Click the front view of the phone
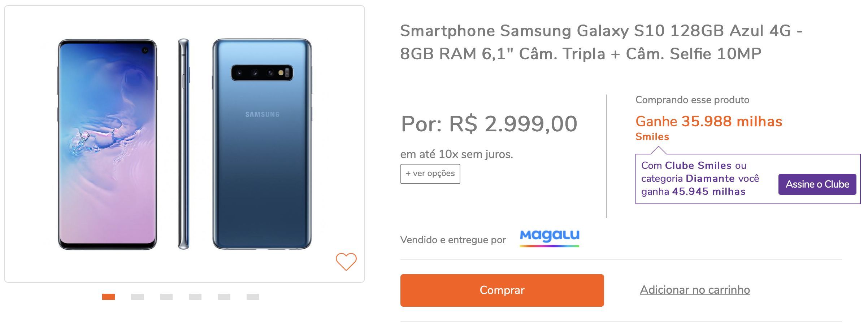 107,144
